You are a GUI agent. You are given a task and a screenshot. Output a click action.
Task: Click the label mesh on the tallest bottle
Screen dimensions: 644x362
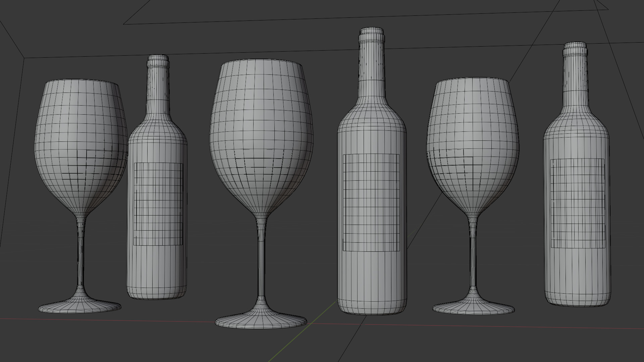click(372, 202)
